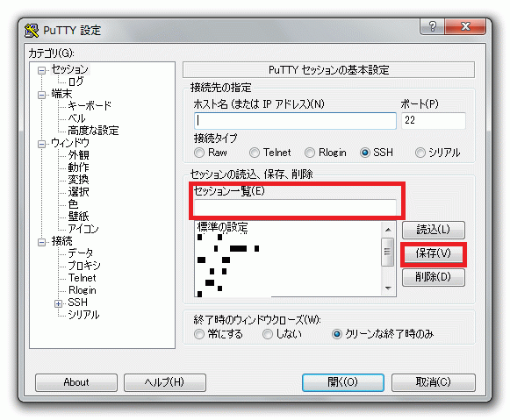Select the Telnet connection type
The width and height of the screenshot is (510, 420).
pos(255,153)
